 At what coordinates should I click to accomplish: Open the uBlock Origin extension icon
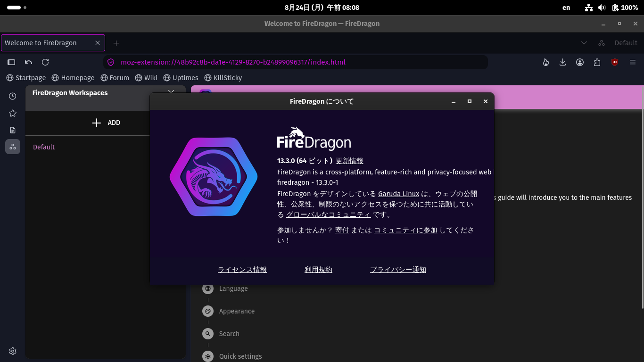click(x=615, y=62)
